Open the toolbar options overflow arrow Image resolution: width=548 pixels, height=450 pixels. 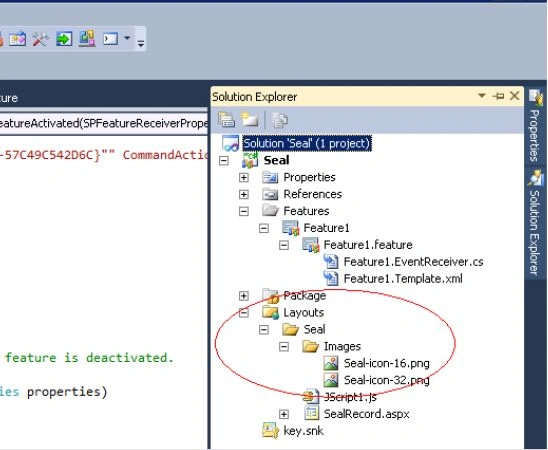tap(141, 44)
